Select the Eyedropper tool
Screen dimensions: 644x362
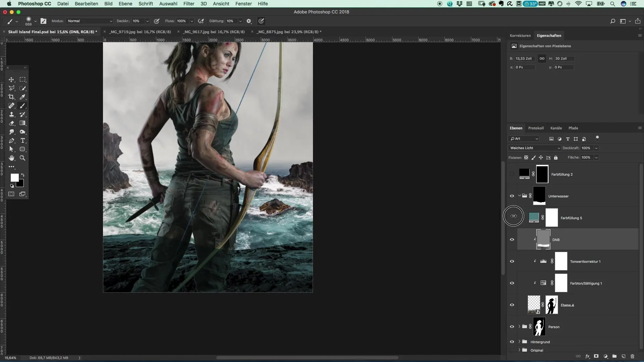click(22, 97)
